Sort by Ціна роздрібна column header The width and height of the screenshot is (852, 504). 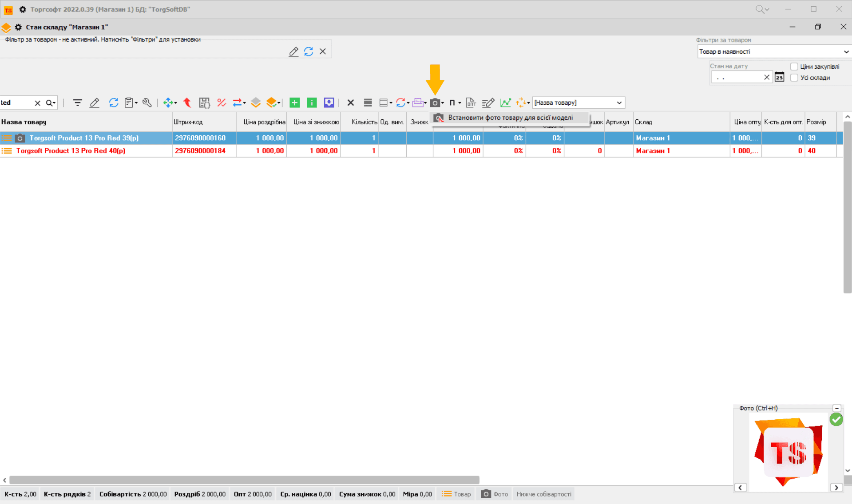click(x=262, y=122)
